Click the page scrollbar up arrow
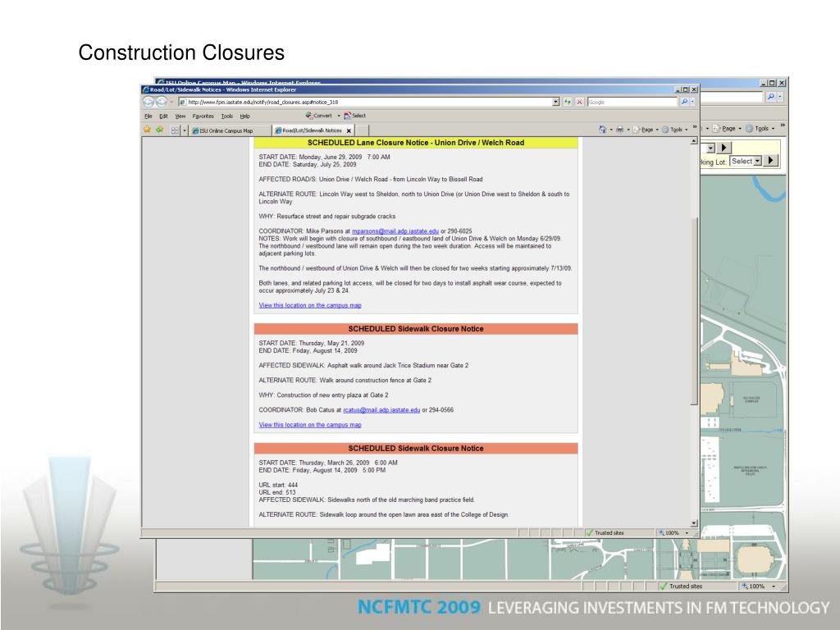 coord(694,141)
